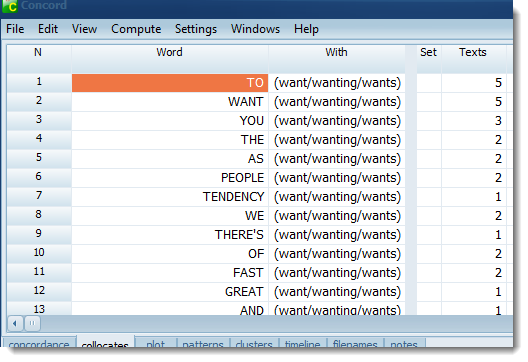Click row number 10 in N column

pos(39,254)
